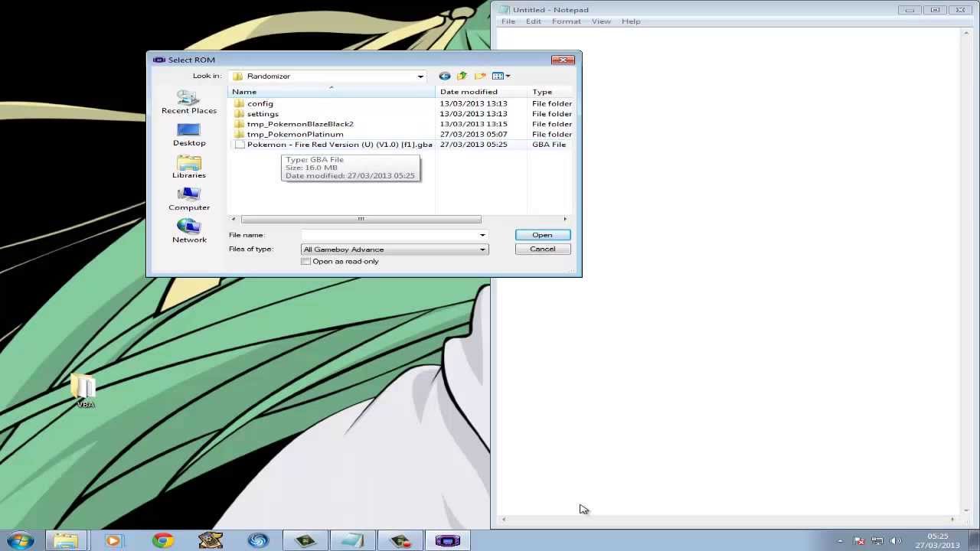Click the network status tray icon

877,541
